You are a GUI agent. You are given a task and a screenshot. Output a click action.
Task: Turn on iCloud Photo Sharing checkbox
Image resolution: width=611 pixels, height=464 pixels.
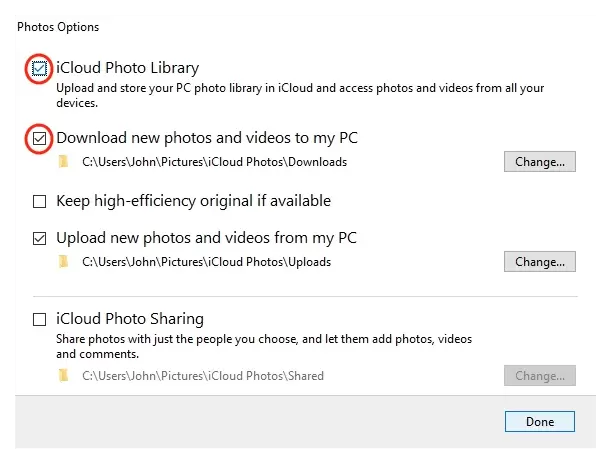click(x=40, y=320)
